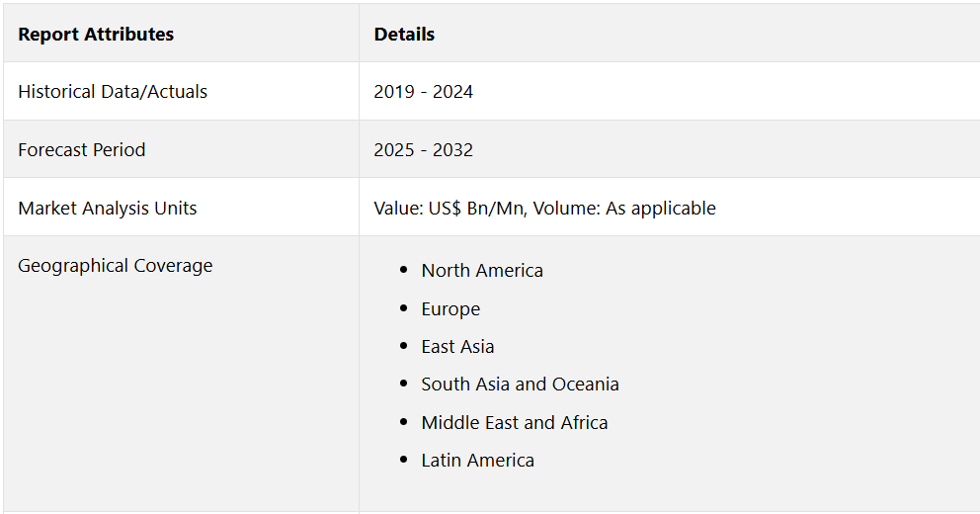Select the Market Analysis Units label
Viewport: 980px width, 514px height.
tap(107, 208)
